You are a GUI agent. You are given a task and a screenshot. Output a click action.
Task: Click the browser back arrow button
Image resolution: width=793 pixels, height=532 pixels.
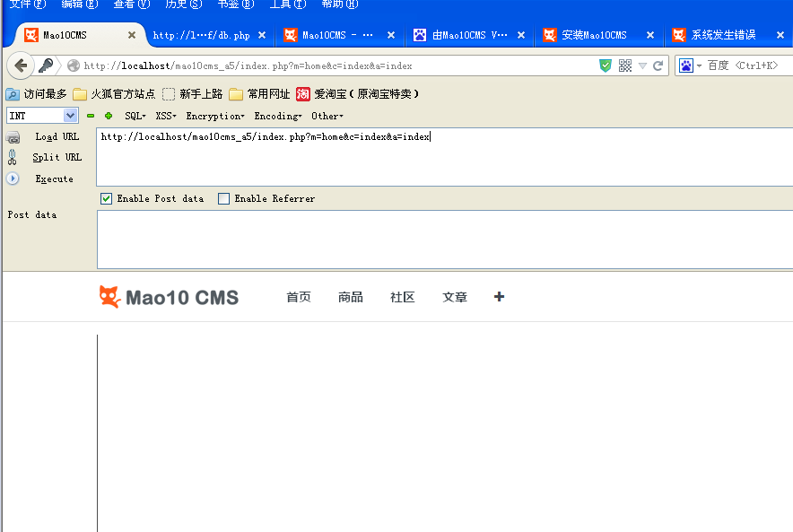click(x=21, y=65)
